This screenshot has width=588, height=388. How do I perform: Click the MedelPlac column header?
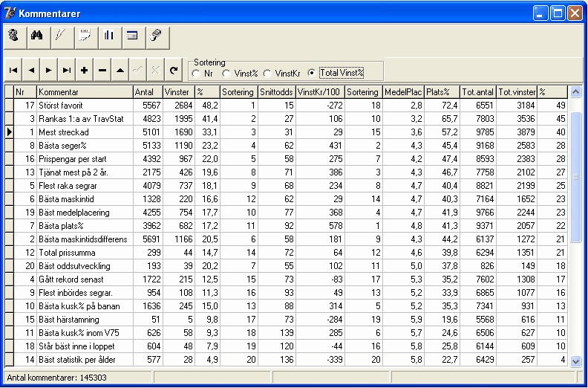pyautogui.click(x=403, y=92)
